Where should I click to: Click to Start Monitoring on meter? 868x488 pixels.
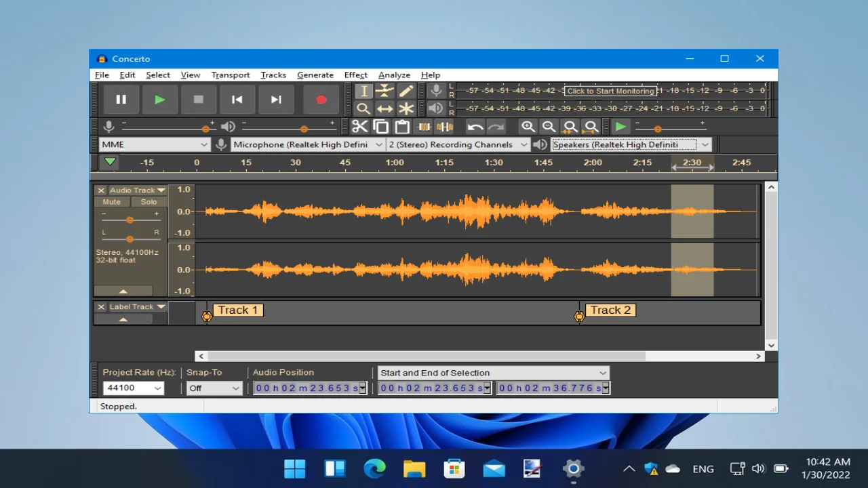tap(610, 91)
